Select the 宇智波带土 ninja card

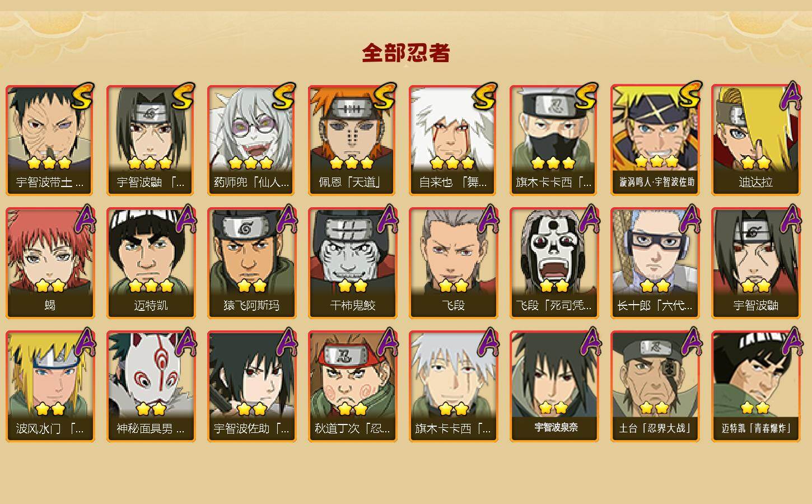(50, 140)
